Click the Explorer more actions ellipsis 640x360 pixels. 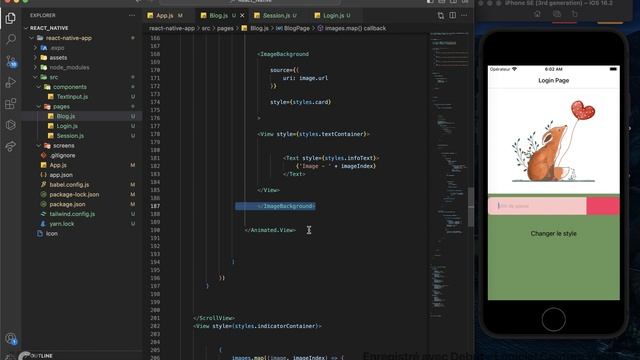coord(132,16)
